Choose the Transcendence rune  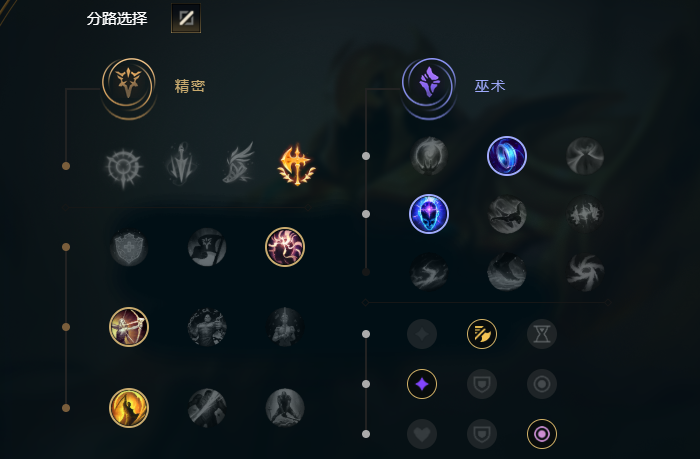click(x=429, y=214)
